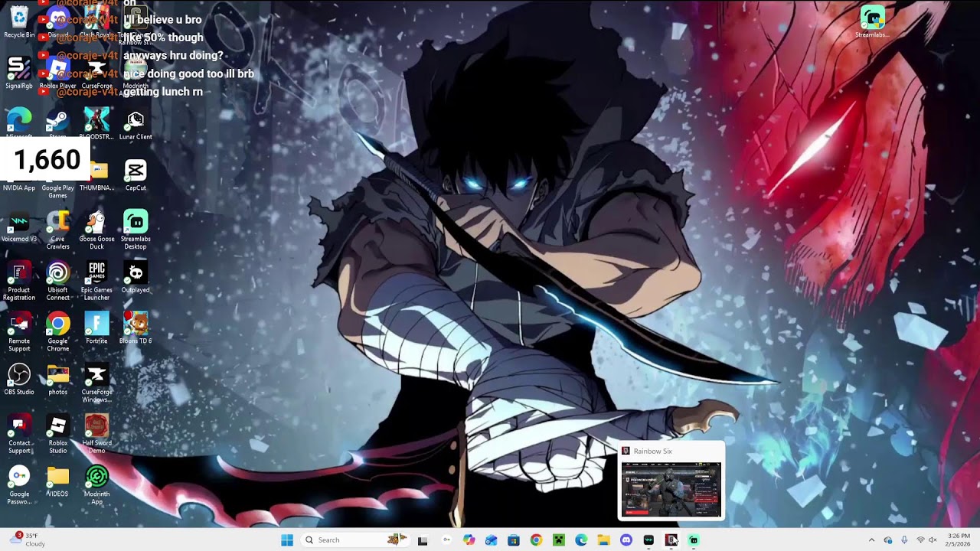This screenshot has height=551, width=980.
Task: Open Google Password Manager desktop icon
Action: pyautogui.click(x=19, y=486)
